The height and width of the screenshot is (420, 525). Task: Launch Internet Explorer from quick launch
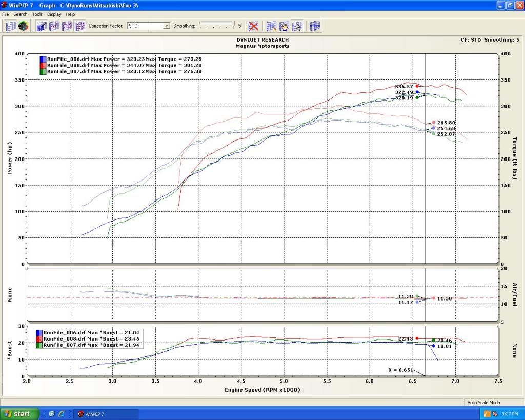pyautogui.click(x=62, y=414)
